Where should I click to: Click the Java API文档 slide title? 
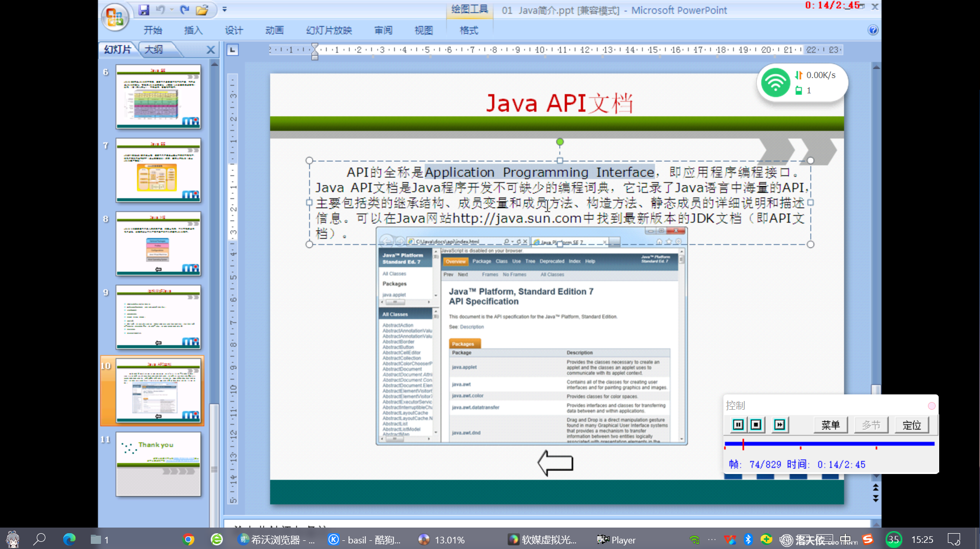(560, 103)
